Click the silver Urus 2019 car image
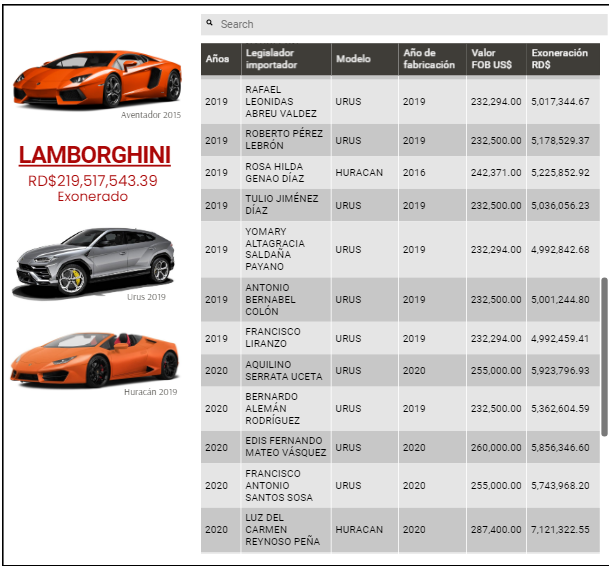609x568 pixels. [94, 262]
